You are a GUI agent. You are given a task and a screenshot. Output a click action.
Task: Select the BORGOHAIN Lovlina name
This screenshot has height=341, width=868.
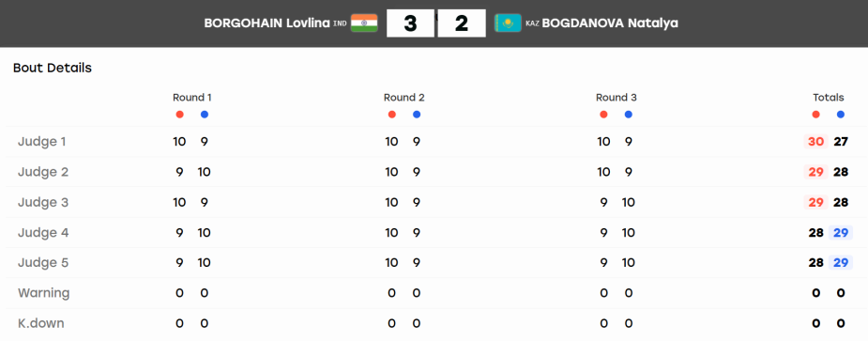pos(266,23)
